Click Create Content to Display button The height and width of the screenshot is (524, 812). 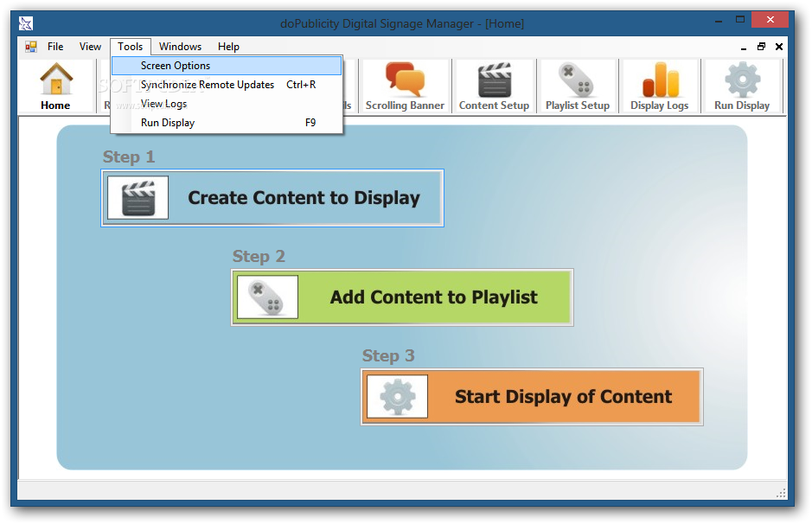(272, 198)
